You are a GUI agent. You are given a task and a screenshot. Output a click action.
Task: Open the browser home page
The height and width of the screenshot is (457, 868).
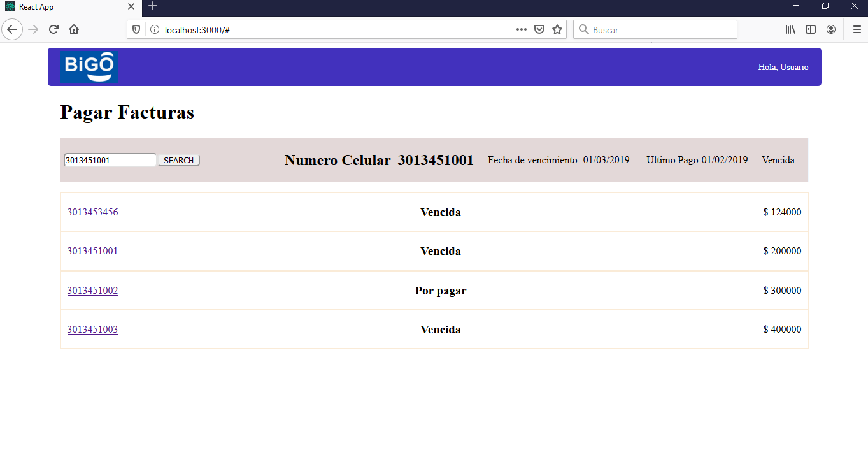click(74, 29)
